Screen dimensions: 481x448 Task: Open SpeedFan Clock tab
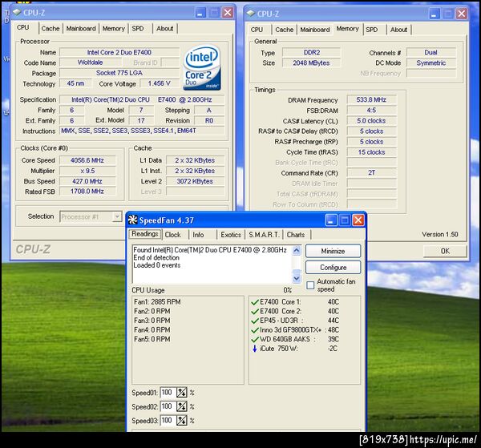172,235
